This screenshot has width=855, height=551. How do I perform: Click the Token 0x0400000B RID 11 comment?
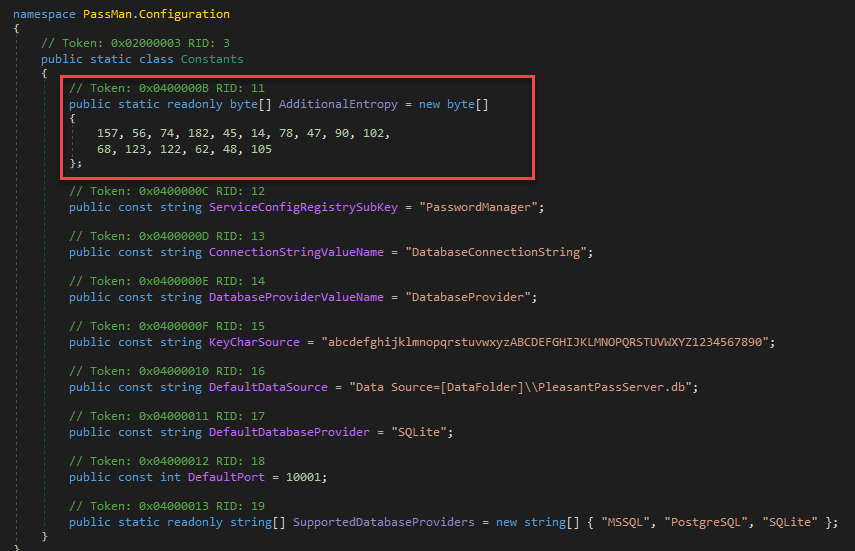point(167,88)
